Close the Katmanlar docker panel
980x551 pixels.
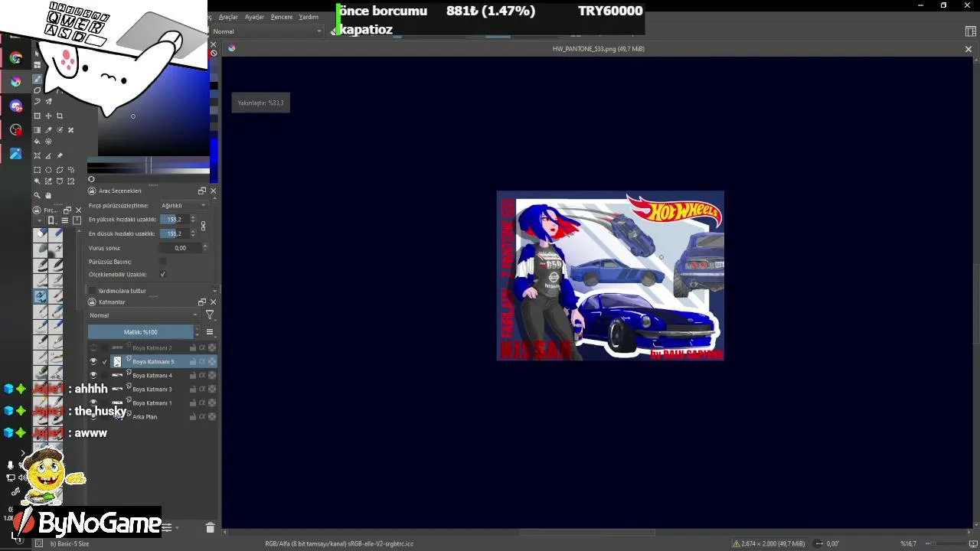(213, 302)
